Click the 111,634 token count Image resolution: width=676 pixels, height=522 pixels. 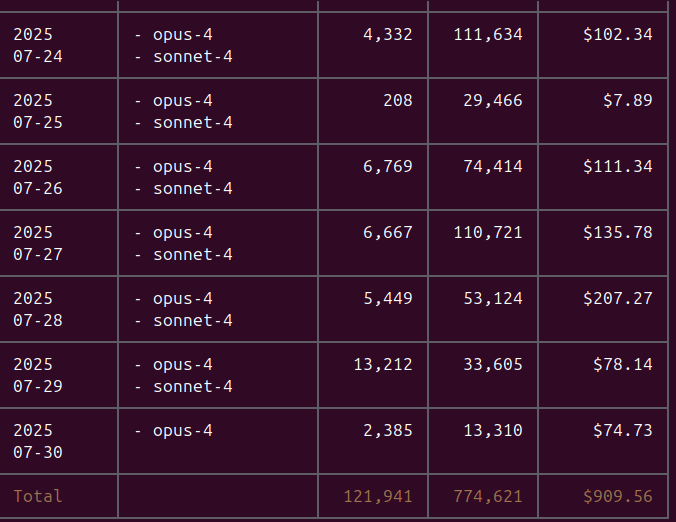488,35
